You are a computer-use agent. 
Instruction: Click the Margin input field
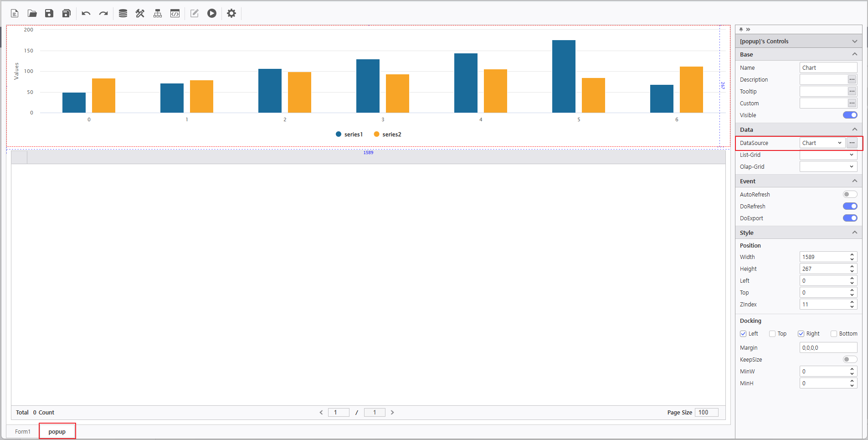[828, 348]
